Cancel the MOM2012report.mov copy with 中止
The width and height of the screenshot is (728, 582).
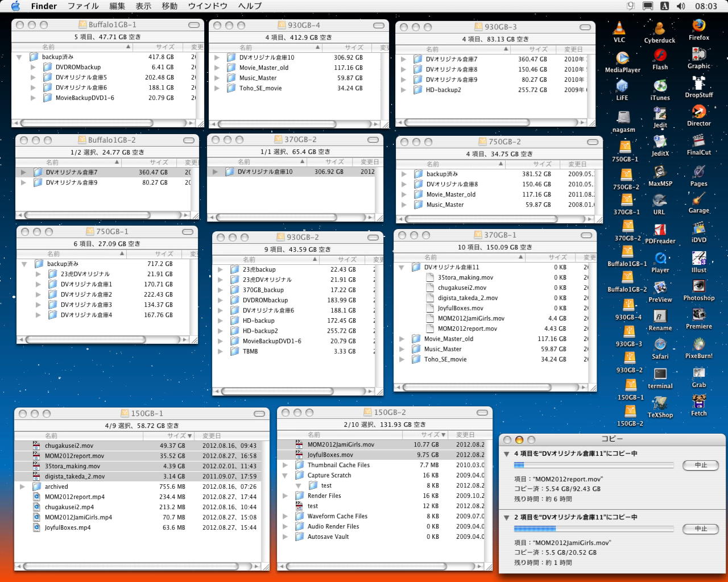click(701, 465)
